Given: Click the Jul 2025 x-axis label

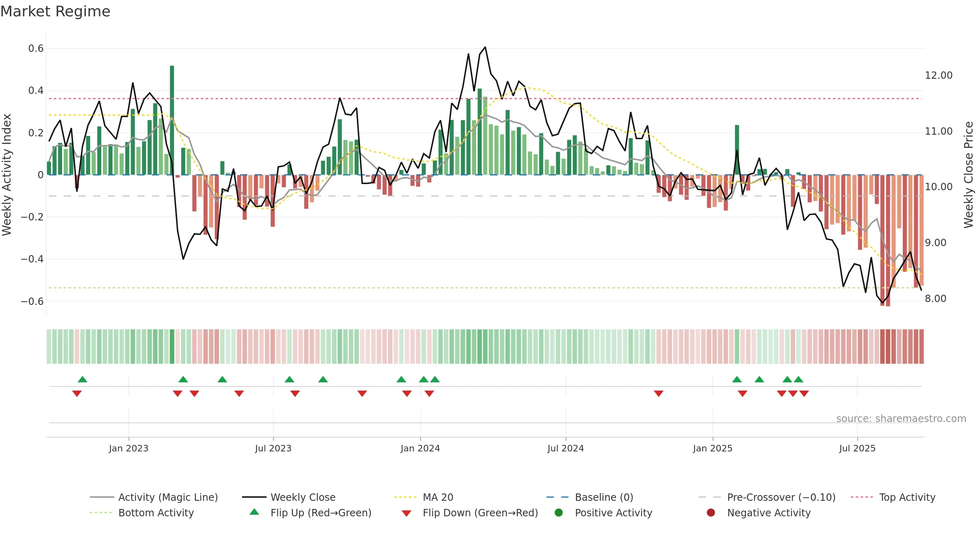Looking at the screenshot, I should [x=857, y=448].
